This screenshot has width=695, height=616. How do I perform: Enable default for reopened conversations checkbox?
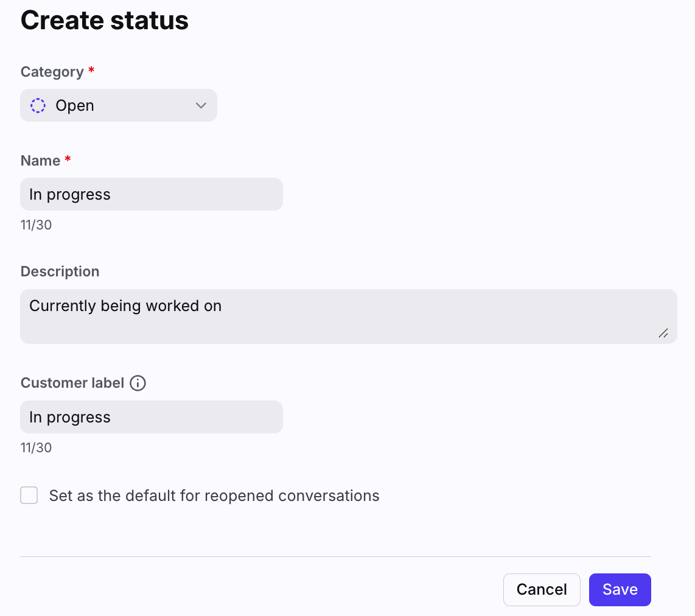[29, 495]
